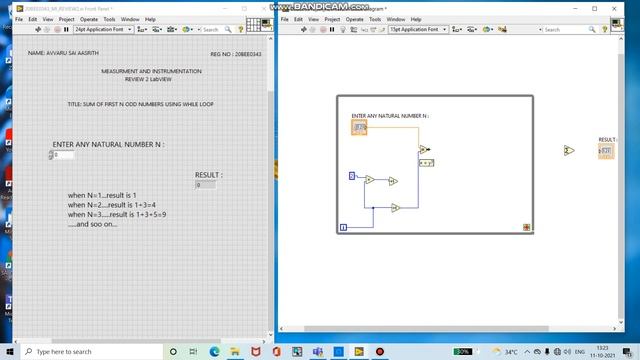Click the Windows Start button
640x360 pixels.
(x=10, y=351)
